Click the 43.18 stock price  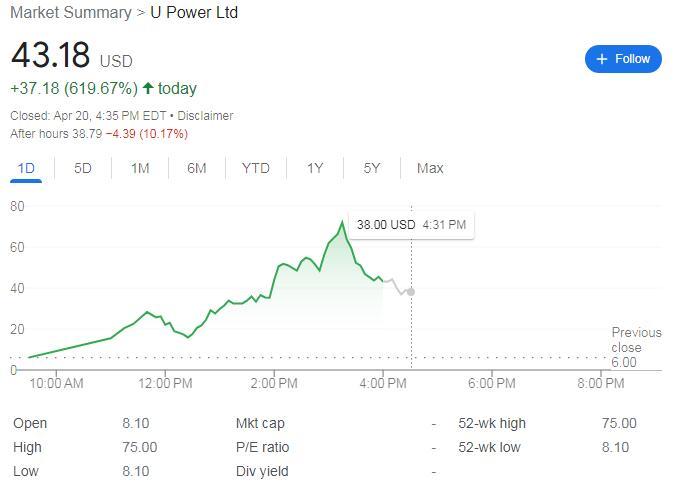[50, 55]
